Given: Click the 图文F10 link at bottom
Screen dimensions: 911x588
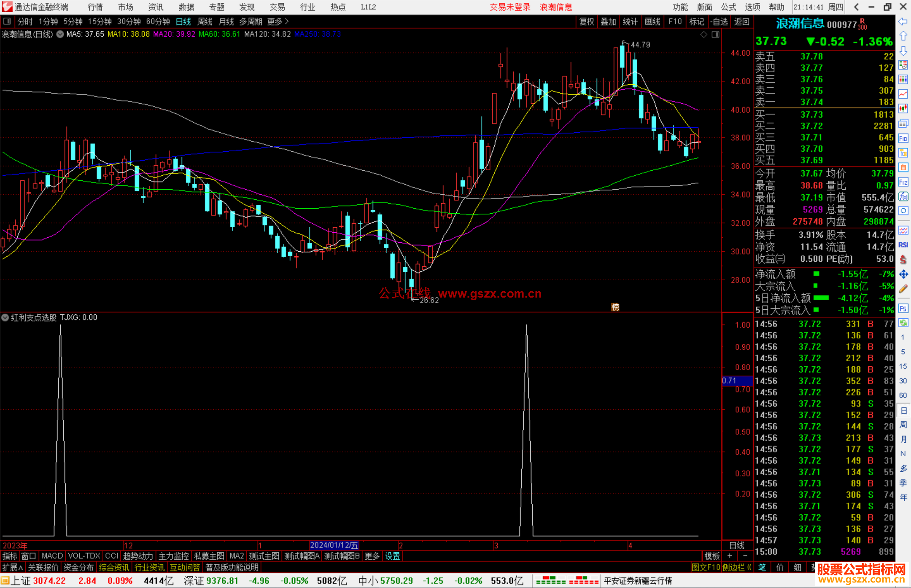Looking at the screenshot, I should pos(705,567).
